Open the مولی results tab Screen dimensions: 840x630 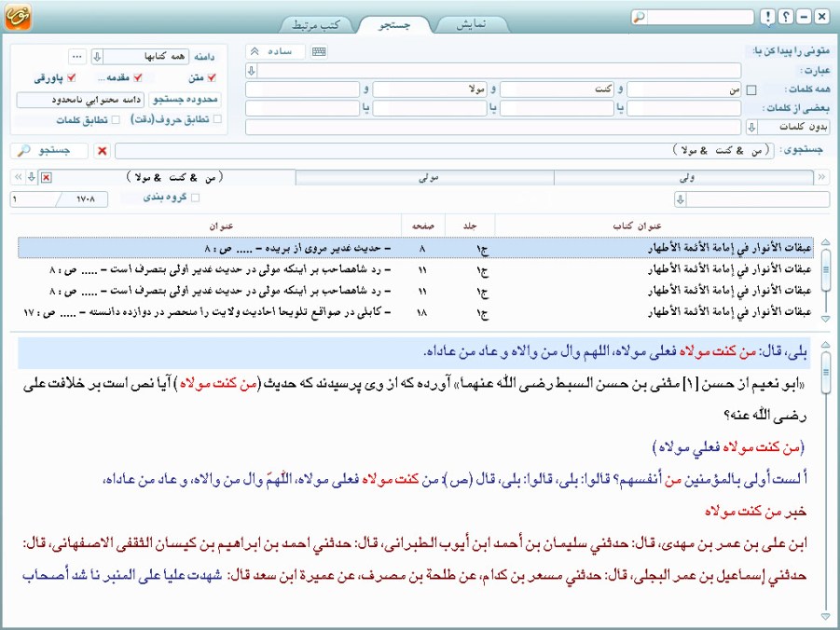[425, 177]
